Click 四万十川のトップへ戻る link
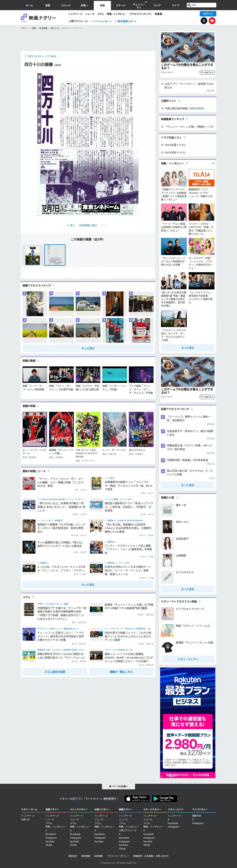Viewport: 237px width, 868px height. click(x=41, y=56)
